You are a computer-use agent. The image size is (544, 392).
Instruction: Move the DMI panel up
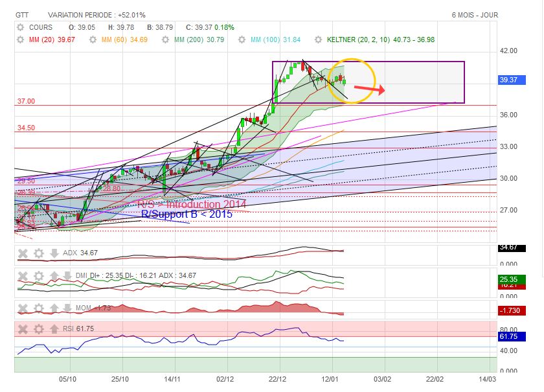tap(54, 276)
